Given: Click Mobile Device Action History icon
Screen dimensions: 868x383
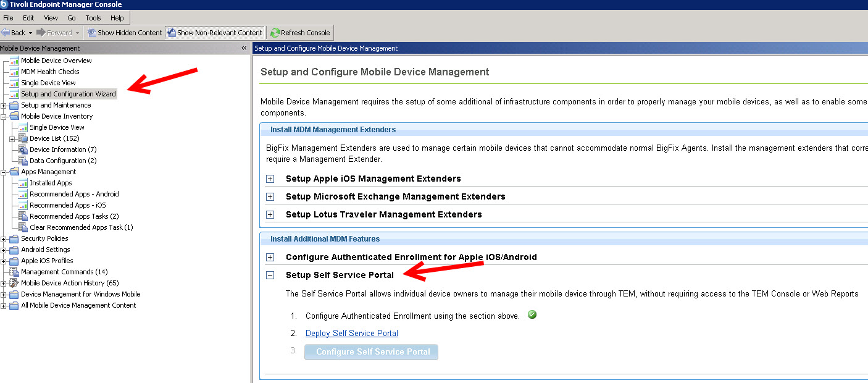Looking at the screenshot, I should click(x=14, y=283).
